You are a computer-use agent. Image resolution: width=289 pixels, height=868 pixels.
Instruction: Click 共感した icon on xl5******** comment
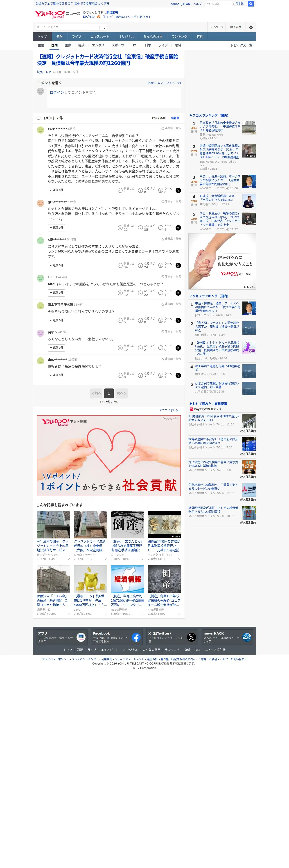tap(120, 265)
